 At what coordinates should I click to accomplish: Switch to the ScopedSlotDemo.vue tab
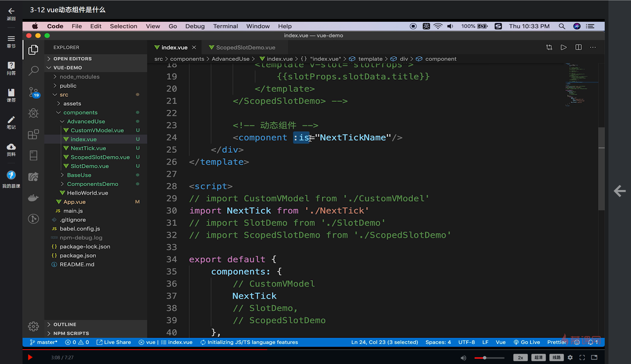tap(245, 47)
